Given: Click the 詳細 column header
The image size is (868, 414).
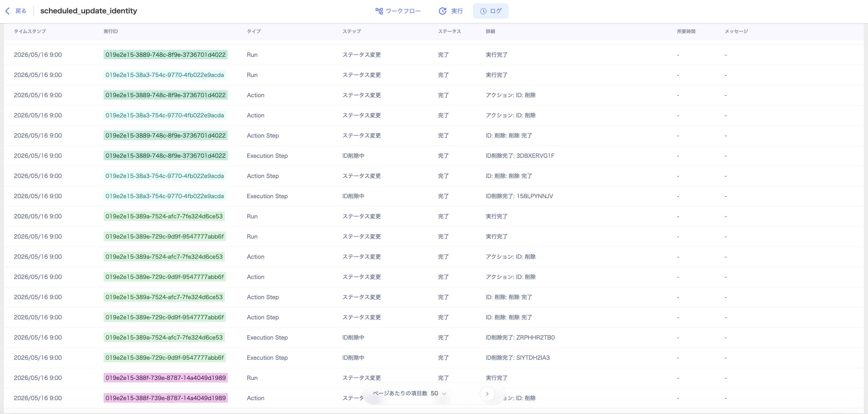Looking at the screenshot, I should point(490,31).
